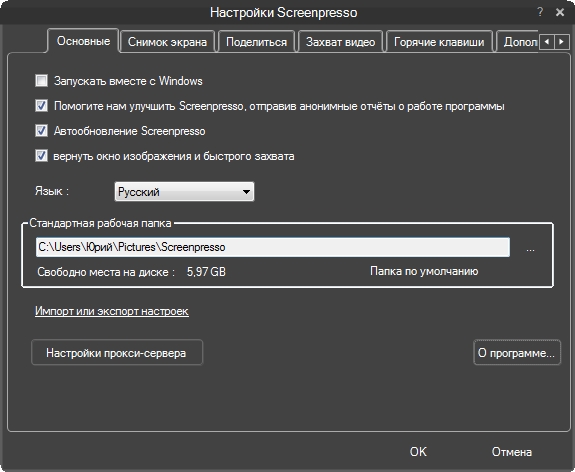Confirm settings with OK
The height and width of the screenshot is (472, 575).
click(418, 451)
